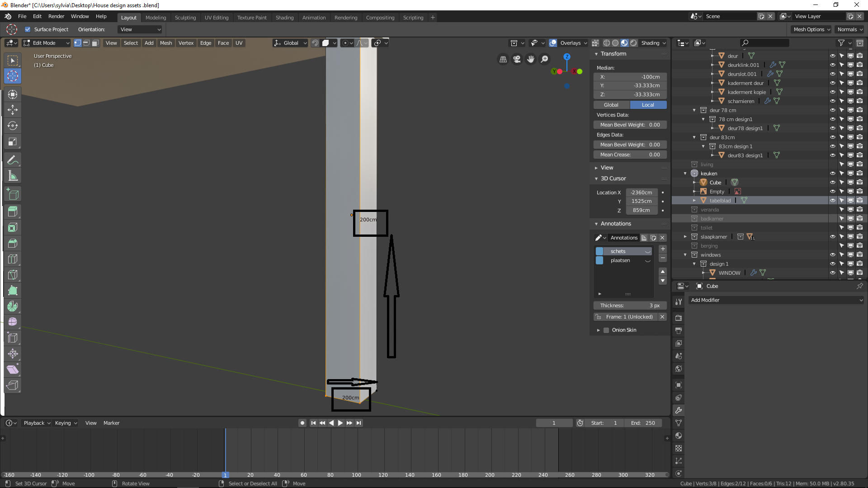The image size is (868, 488).
Task: Enable Surface Project checkbox
Action: click(x=28, y=29)
